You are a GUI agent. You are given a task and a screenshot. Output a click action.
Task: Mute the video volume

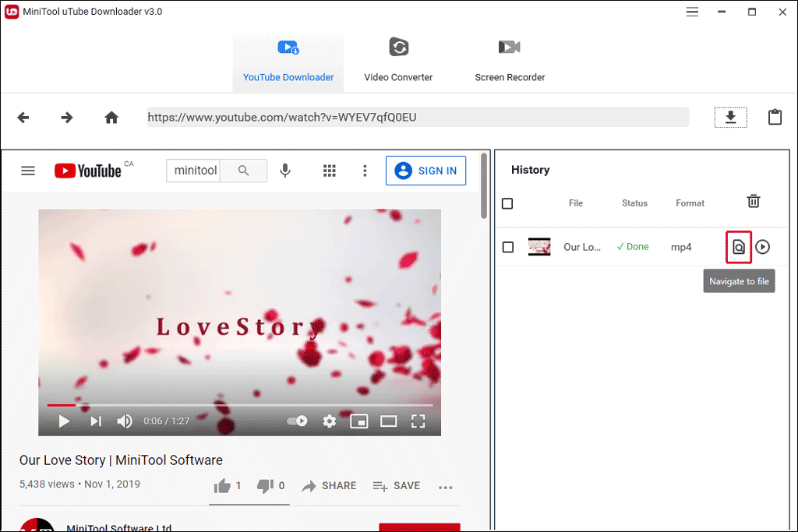click(x=125, y=421)
